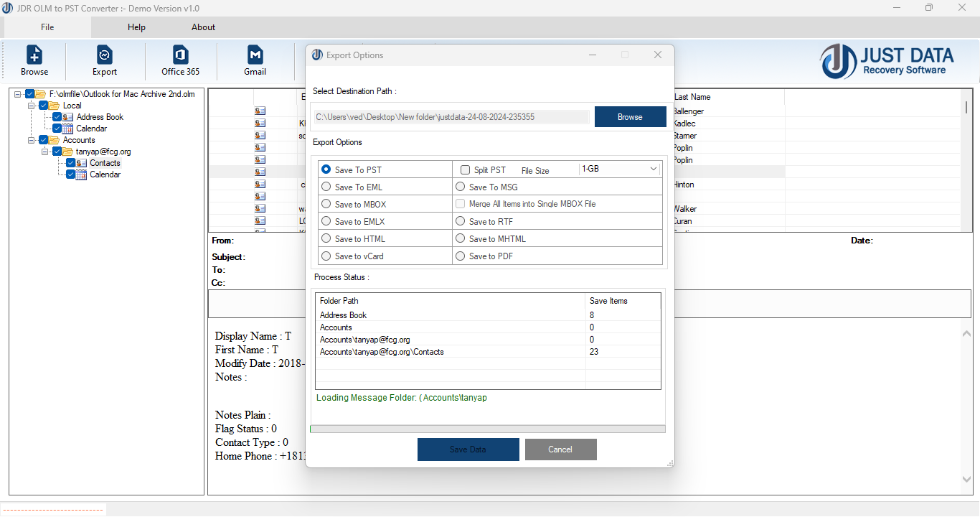The image size is (980, 517).
Task: Enable the Split PST checkbox
Action: (465, 169)
